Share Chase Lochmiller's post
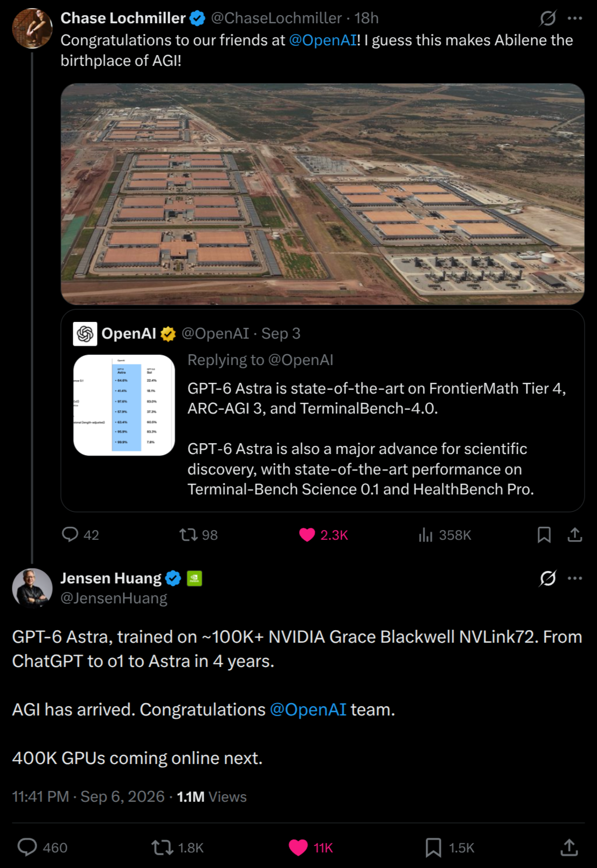597x868 pixels. (x=575, y=535)
